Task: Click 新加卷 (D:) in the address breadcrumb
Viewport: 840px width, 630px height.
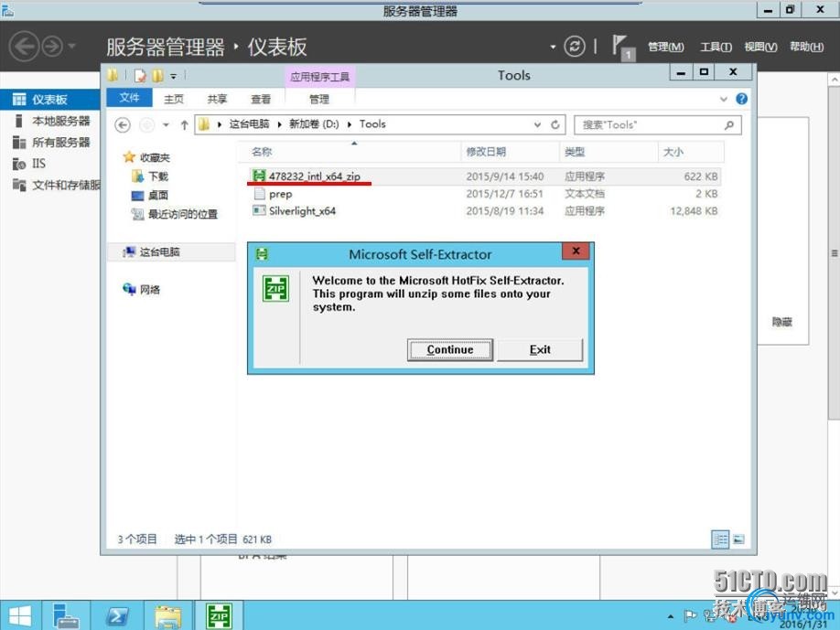Action: click(x=314, y=124)
